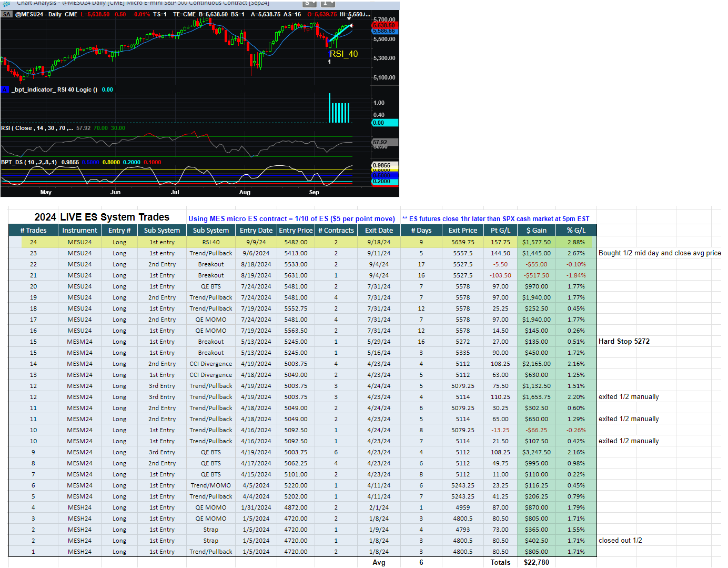Select the Totals $22,780 cell
728x568 pixels.
tap(536, 562)
